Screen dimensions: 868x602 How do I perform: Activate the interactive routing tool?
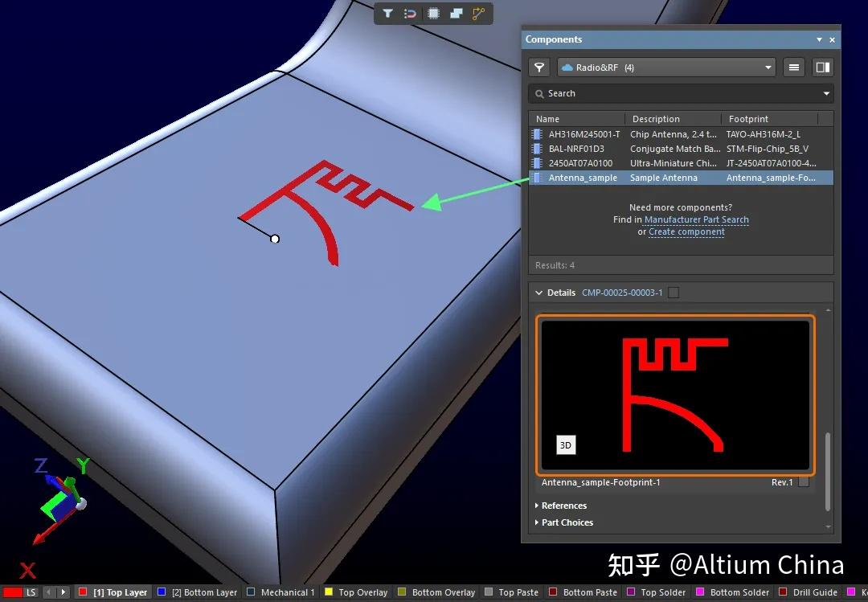[x=478, y=14]
